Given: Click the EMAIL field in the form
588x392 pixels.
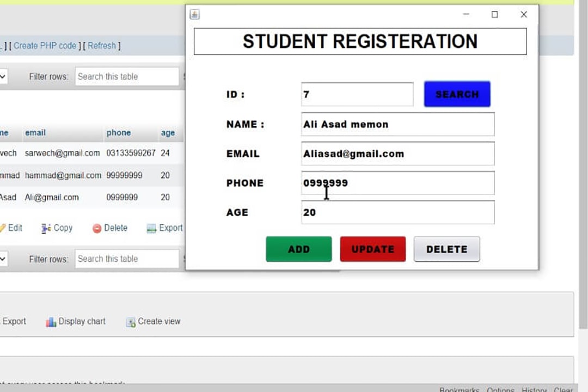Looking at the screenshot, I should pyautogui.click(x=397, y=154).
